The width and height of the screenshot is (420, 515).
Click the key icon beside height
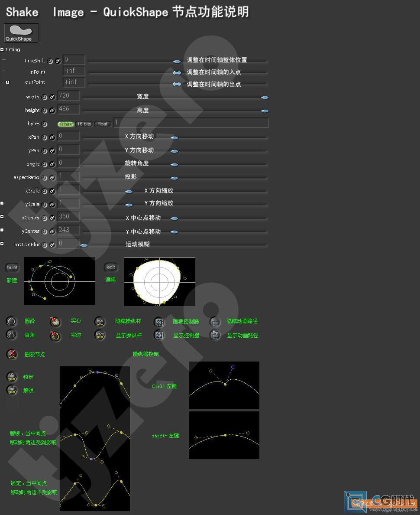pos(52,111)
